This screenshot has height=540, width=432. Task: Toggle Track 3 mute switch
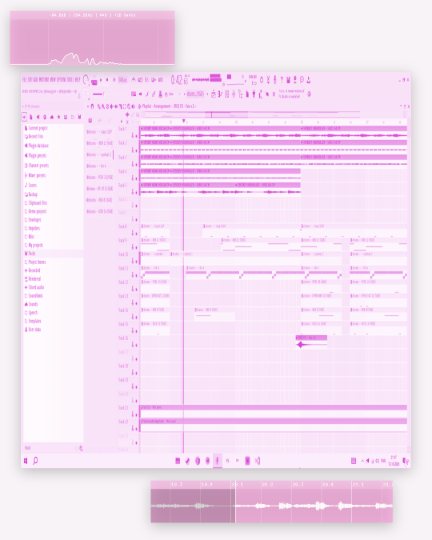[136, 164]
